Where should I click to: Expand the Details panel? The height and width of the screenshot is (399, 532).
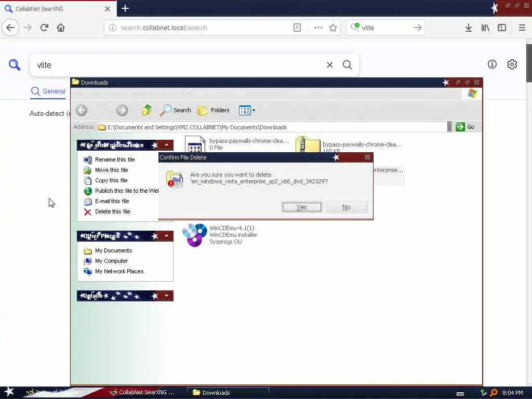[167, 296]
